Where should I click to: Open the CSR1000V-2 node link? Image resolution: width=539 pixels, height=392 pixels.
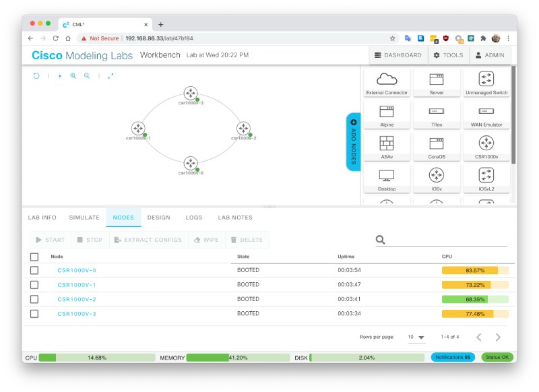pos(77,299)
